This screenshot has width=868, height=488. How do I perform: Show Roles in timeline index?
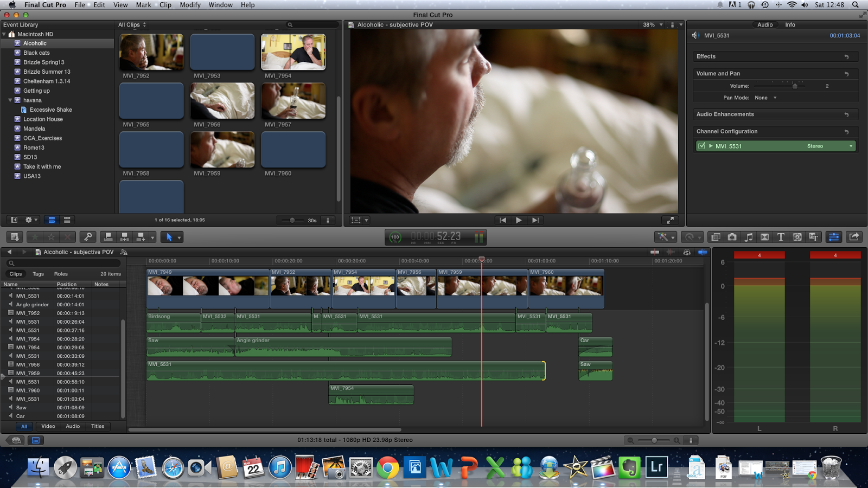[61, 274]
